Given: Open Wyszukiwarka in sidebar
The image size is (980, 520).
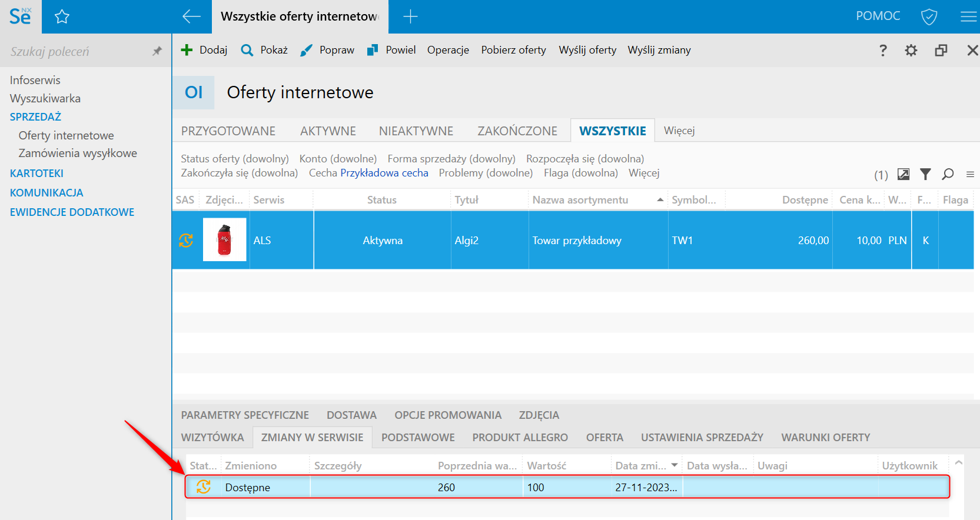Looking at the screenshot, I should [x=45, y=98].
